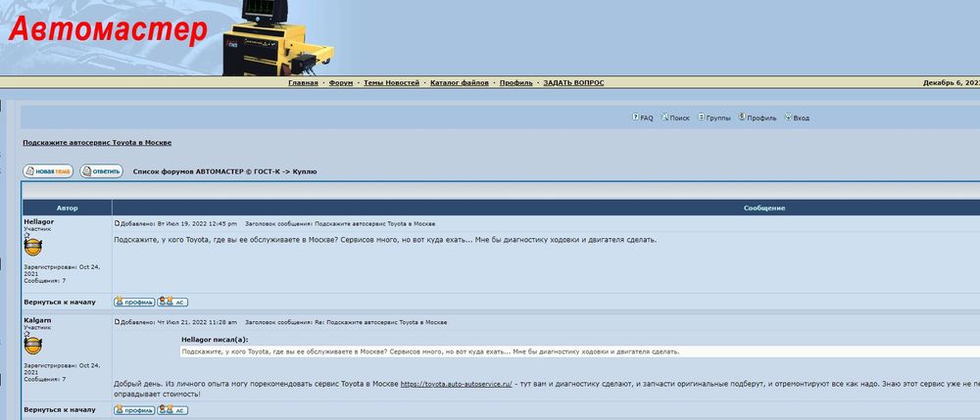Click the ответить reply button

101,171
